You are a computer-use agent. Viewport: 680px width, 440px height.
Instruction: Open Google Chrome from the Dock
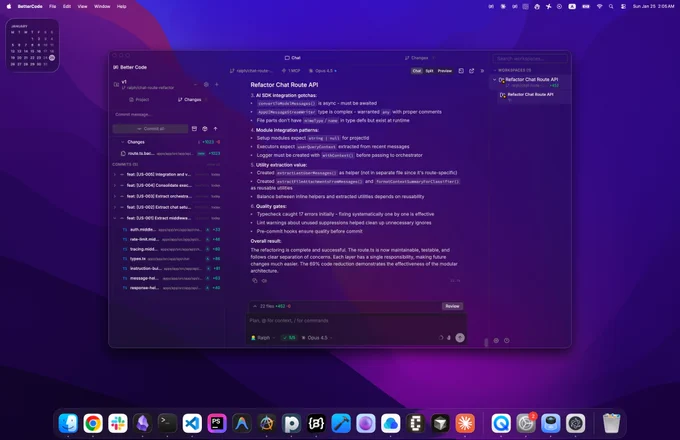[x=93, y=424]
